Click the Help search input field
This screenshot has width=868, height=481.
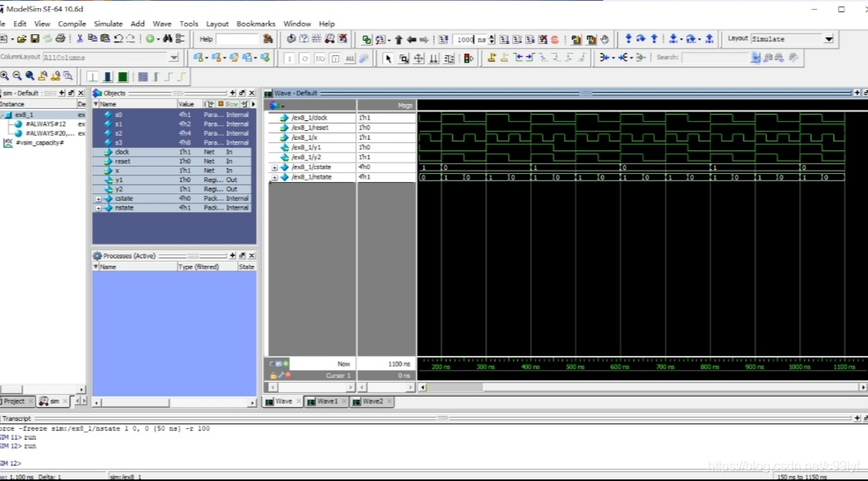237,39
